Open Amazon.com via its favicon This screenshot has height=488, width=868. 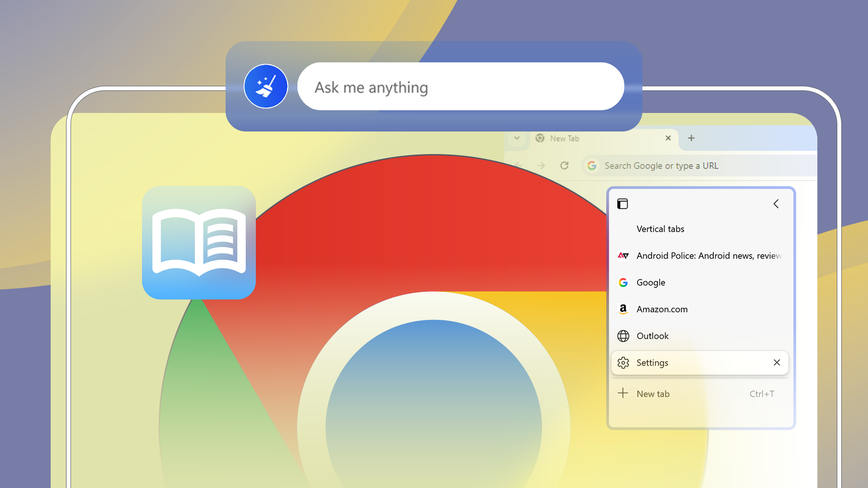tap(623, 309)
